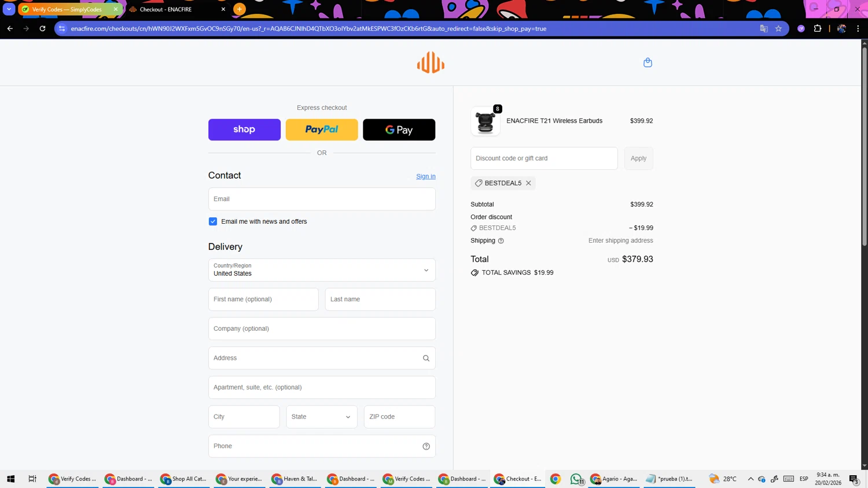Open WhatsApp from the taskbar
The height and width of the screenshot is (488, 868).
point(576,479)
